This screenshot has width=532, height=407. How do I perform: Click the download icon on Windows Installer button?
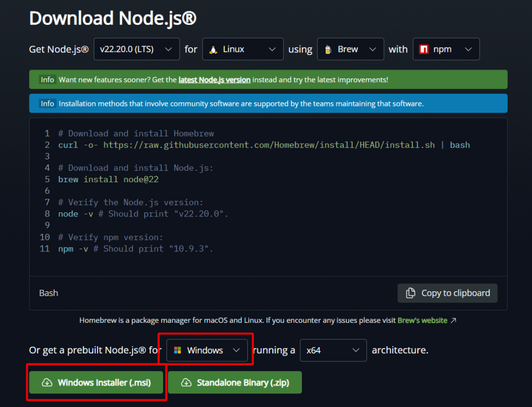click(47, 383)
